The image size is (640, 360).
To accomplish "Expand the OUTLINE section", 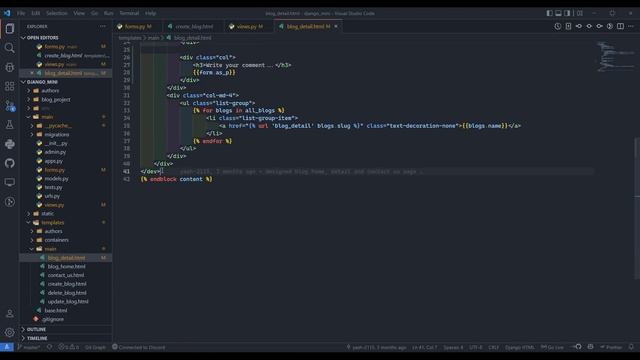I will [x=65, y=329].
